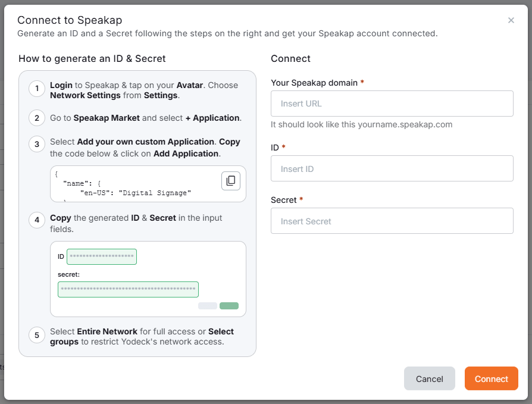This screenshot has width=532, height=404.
Task: Copy the JSON code with the copy icon
Action: pos(231,181)
